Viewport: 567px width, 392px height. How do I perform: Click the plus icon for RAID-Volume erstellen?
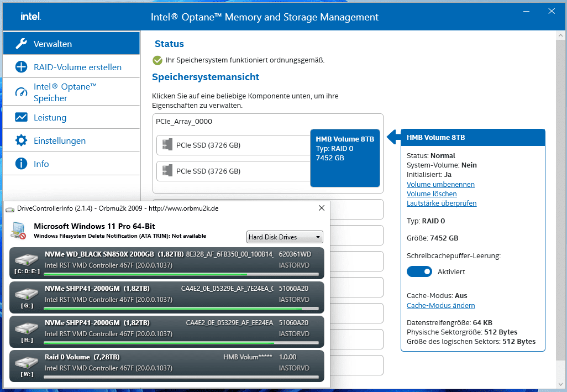pos(22,67)
